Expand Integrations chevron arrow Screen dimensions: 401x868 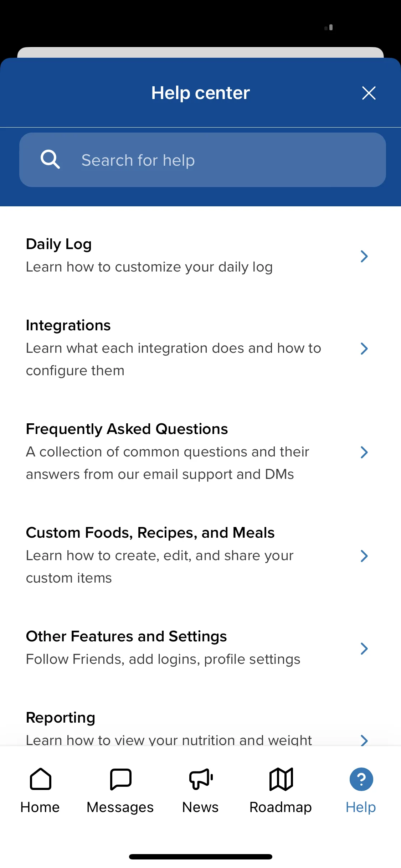[364, 348]
